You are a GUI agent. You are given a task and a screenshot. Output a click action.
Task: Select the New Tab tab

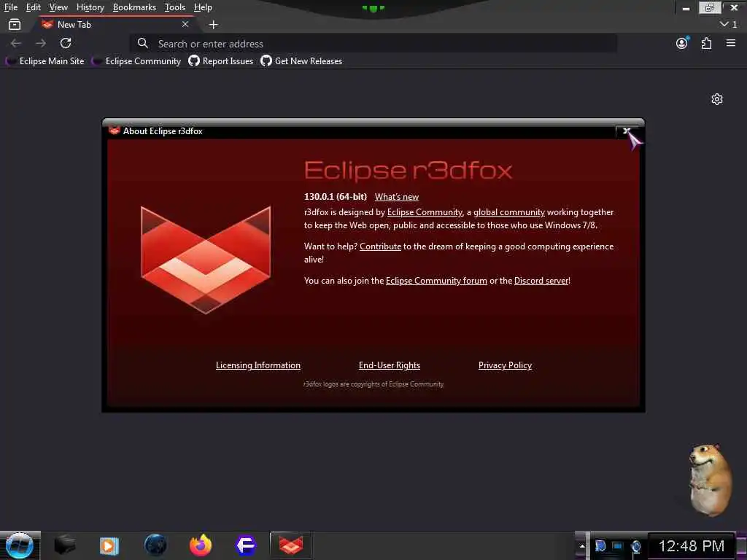click(115, 24)
